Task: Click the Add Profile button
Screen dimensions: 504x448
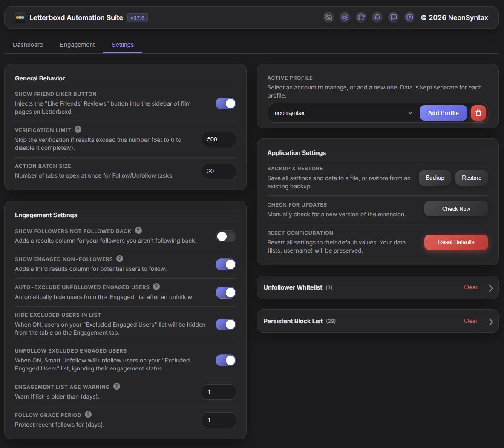Action: point(443,113)
